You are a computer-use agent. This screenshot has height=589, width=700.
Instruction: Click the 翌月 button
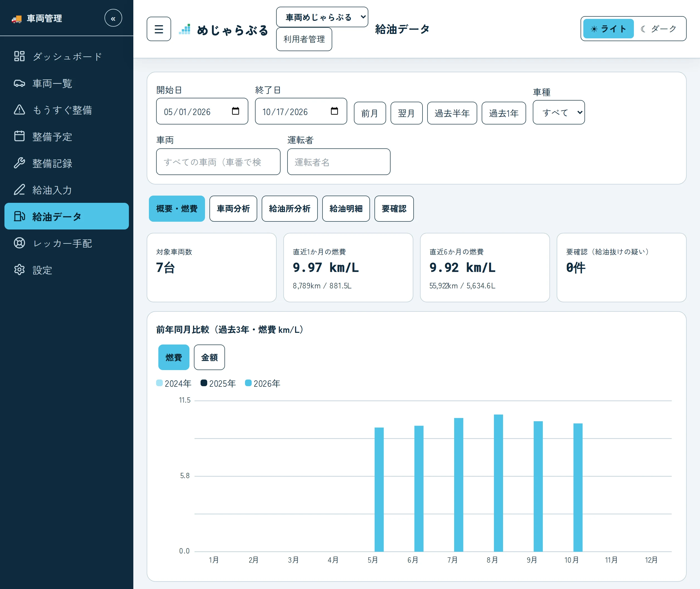point(407,113)
